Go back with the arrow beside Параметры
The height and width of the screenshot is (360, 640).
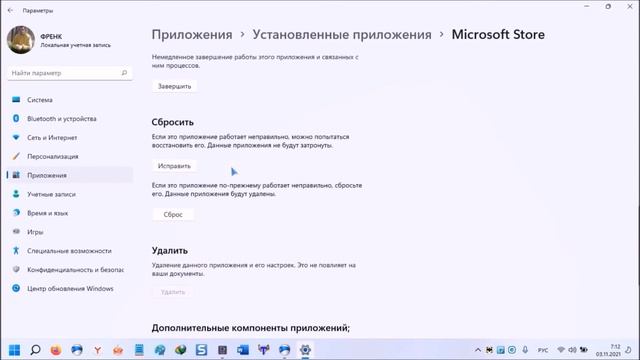[10, 11]
